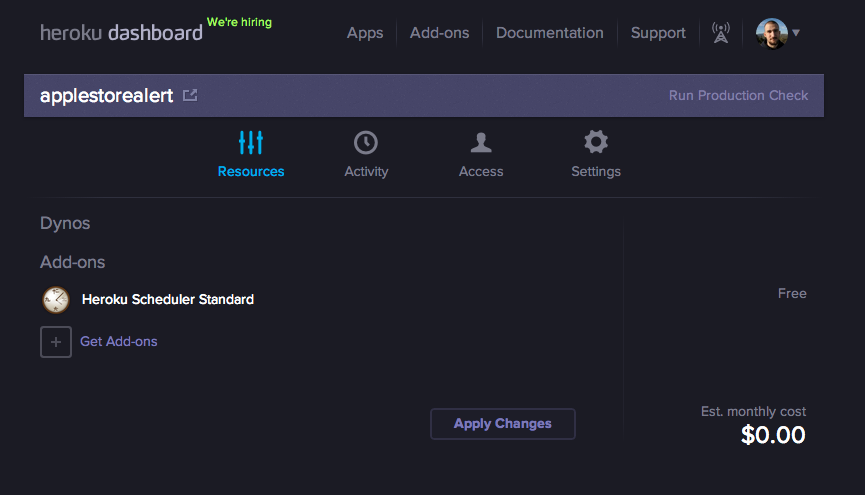
Task: Open Heroku Scheduler Standard add-on
Action: pyautogui.click(x=168, y=300)
